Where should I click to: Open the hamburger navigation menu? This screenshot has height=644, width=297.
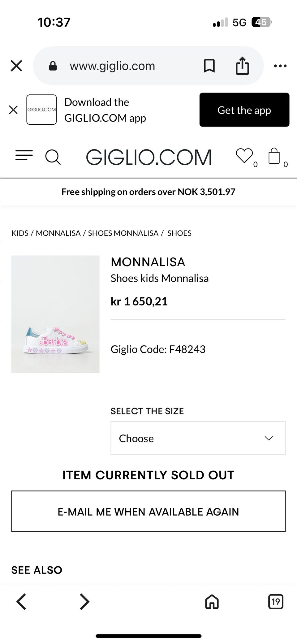(x=24, y=155)
